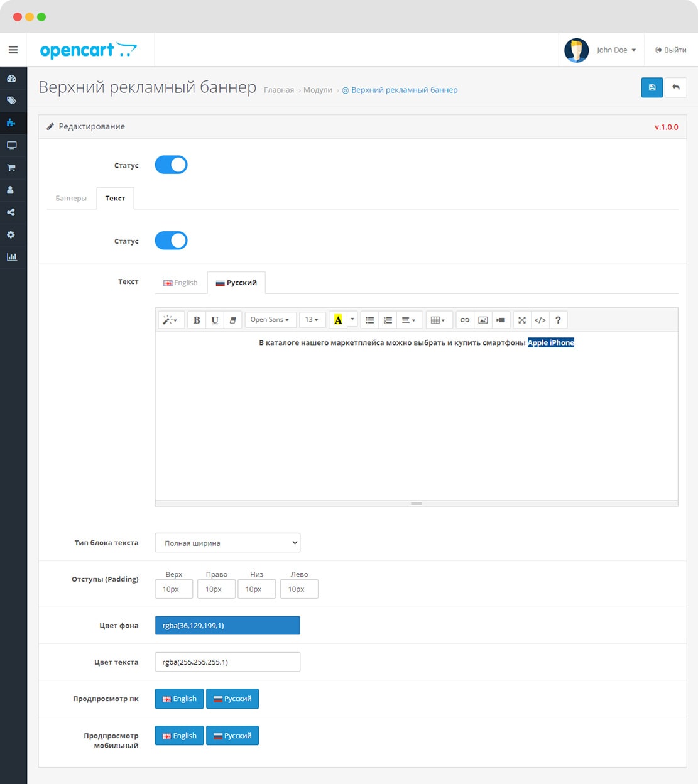Switch to the Текст tab
This screenshot has height=784, width=698.
[x=115, y=198]
